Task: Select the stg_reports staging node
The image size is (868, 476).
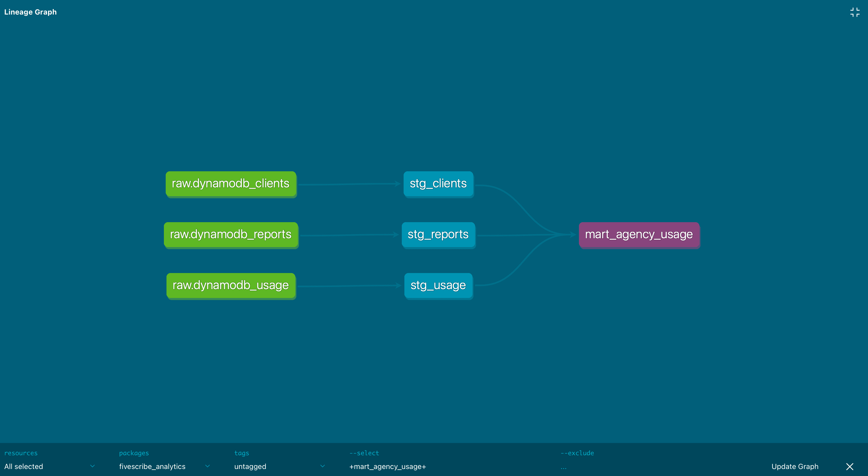Action: pos(438,235)
